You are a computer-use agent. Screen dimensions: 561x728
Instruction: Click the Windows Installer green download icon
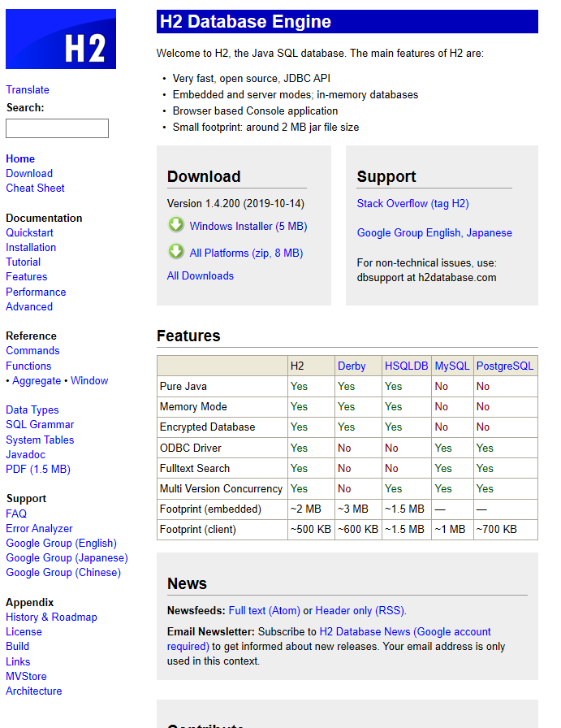point(176,225)
